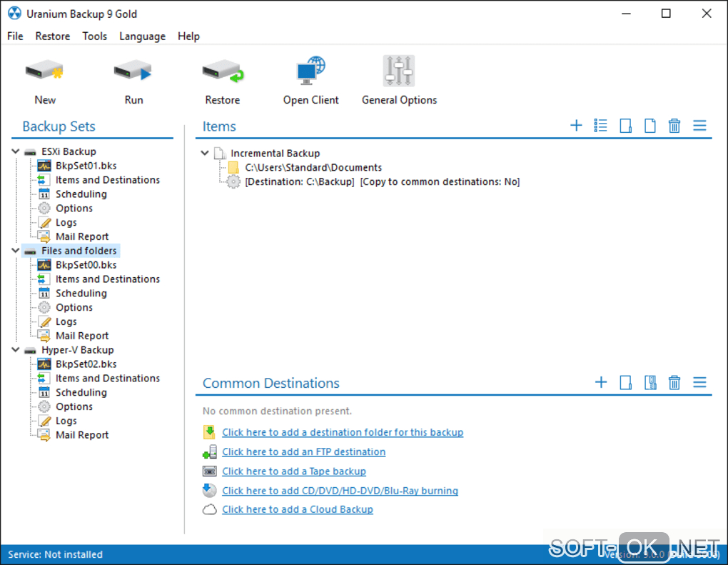728x565 pixels.
Task: Click the Items blank-document icon
Action: click(x=650, y=126)
